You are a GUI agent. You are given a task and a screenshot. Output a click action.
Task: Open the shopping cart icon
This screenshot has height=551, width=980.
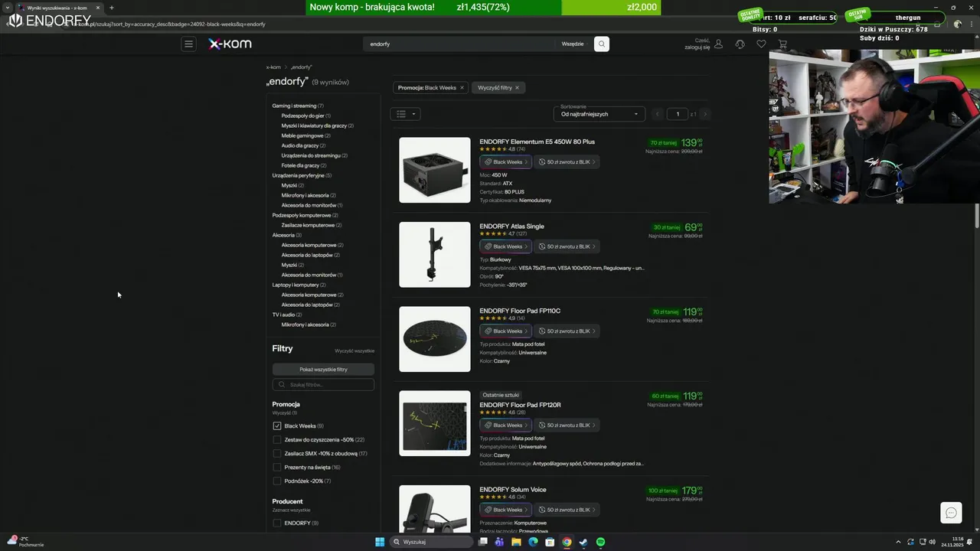pos(782,44)
